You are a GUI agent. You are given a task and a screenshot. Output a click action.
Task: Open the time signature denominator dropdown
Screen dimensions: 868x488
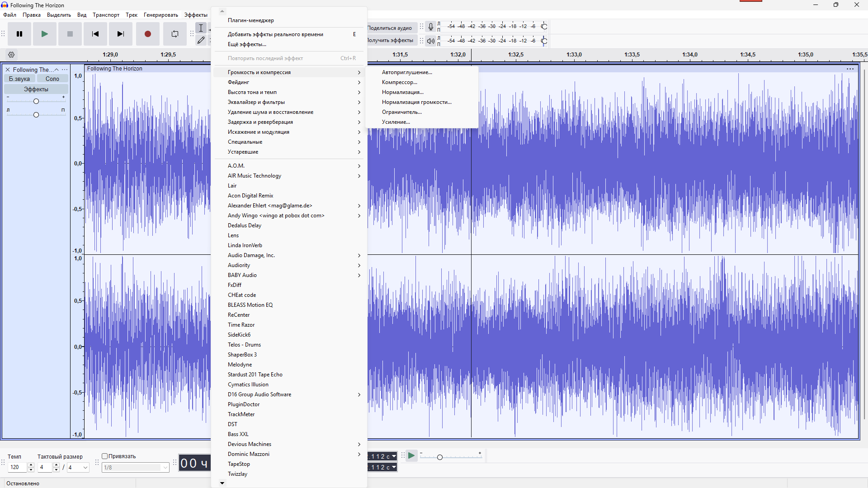pos(78,468)
